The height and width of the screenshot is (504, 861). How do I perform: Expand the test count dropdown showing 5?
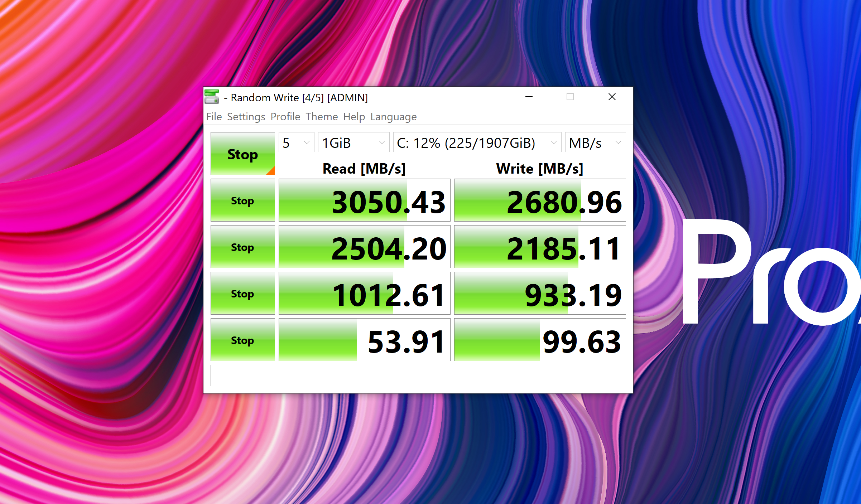[x=296, y=142]
